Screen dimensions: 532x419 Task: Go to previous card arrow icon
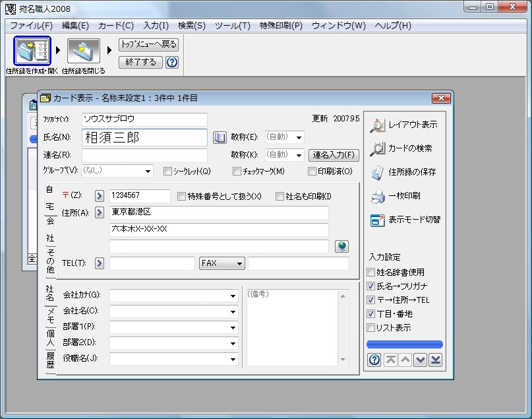(x=405, y=360)
